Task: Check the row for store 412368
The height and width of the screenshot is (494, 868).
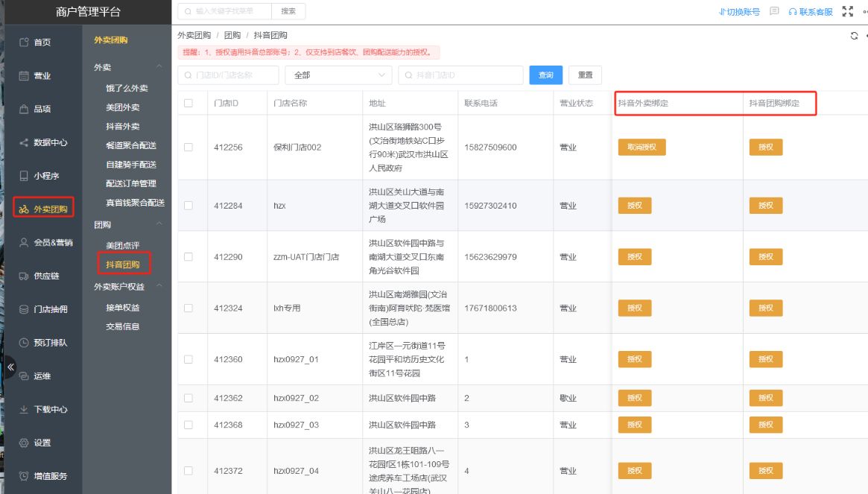Action: pyautogui.click(x=189, y=425)
